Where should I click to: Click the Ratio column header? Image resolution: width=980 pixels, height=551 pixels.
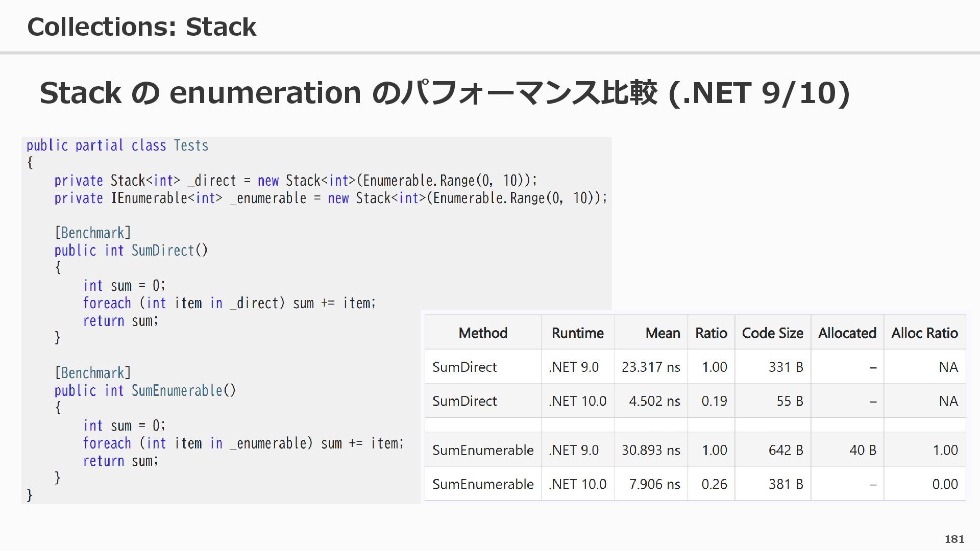point(710,333)
